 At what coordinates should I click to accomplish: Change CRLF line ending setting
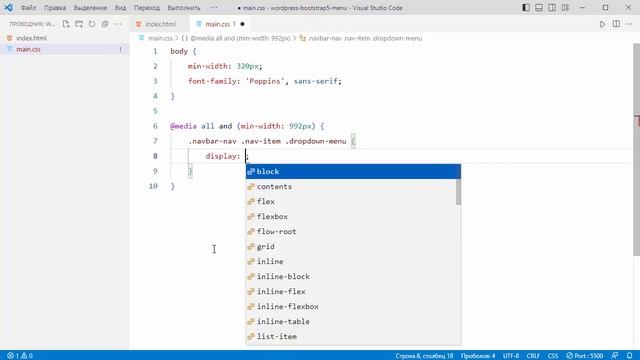click(x=533, y=356)
